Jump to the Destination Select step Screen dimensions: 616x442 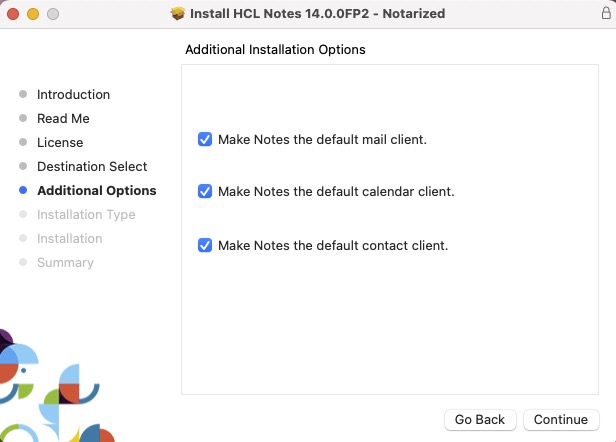click(92, 167)
